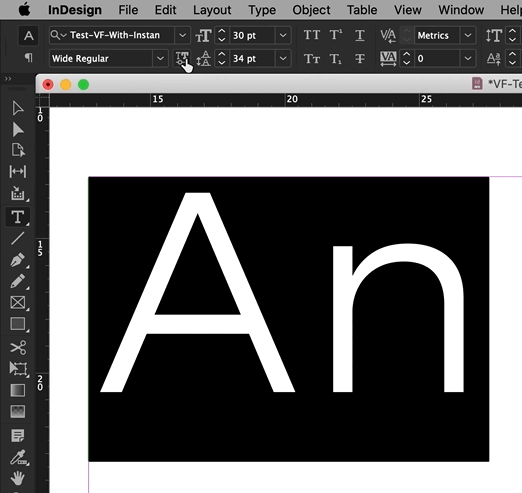The height and width of the screenshot is (493, 522).
Task: Click the ruler origin corner box
Action: click(x=42, y=100)
